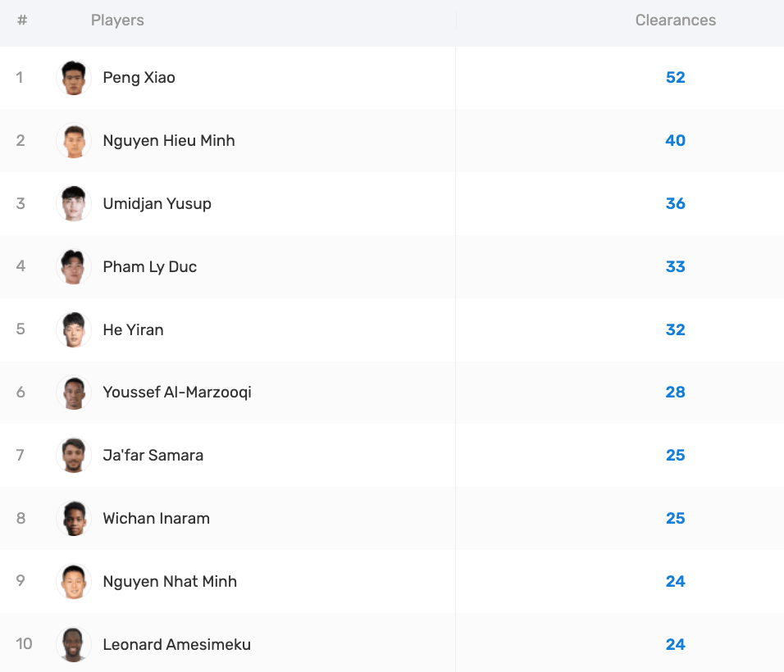This screenshot has height=672, width=784.
Task: Select Youssef Al-Marzooqi's avatar
Action: pyautogui.click(x=74, y=393)
